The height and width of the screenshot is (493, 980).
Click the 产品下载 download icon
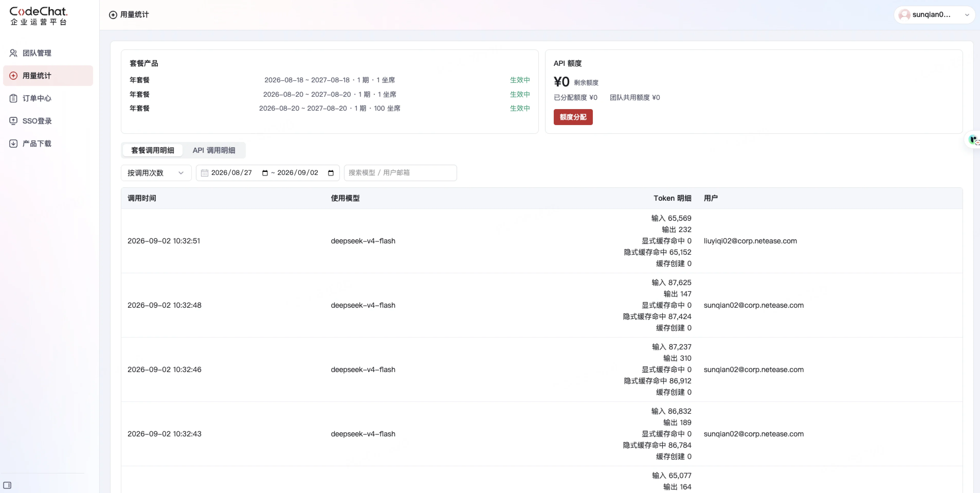[13, 144]
